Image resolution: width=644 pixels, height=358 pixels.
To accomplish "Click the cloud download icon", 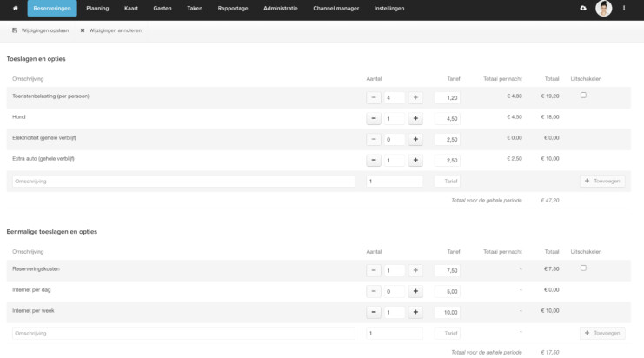I will click(582, 8).
